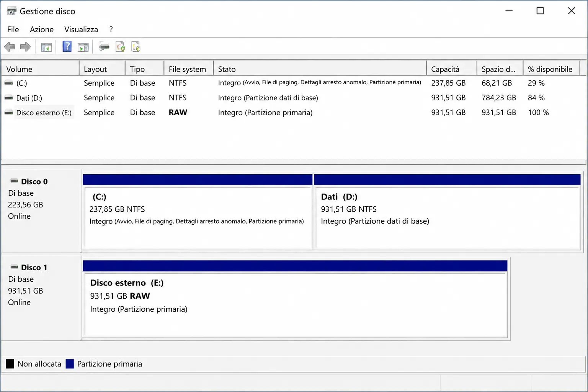Sort by the Layout column header
Image resolution: width=588 pixels, height=392 pixels.
(102, 69)
